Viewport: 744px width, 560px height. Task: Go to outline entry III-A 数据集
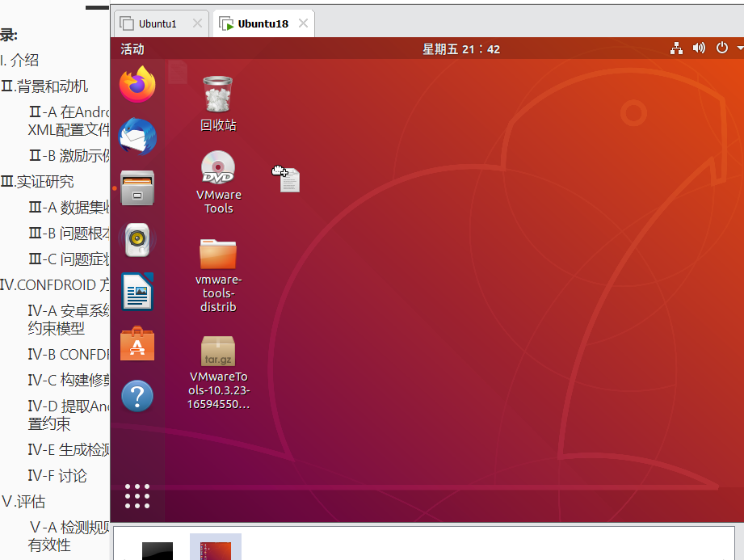(69, 208)
